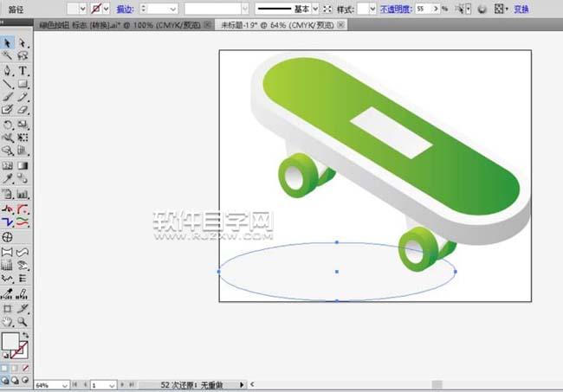Select the Perspective Grid tool
The width and height of the screenshot is (563, 392).
23,151
